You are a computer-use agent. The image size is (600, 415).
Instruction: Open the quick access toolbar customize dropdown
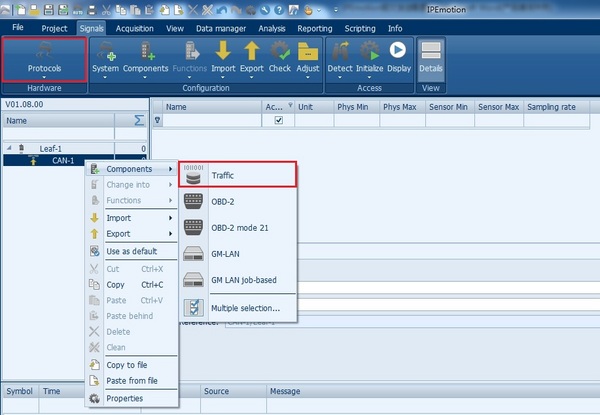click(336, 10)
